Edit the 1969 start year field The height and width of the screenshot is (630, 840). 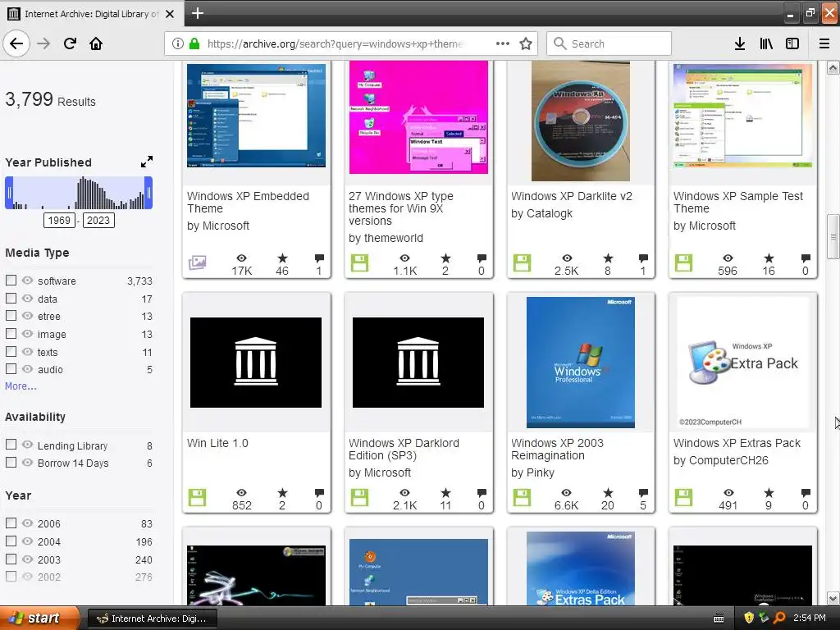(59, 220)
